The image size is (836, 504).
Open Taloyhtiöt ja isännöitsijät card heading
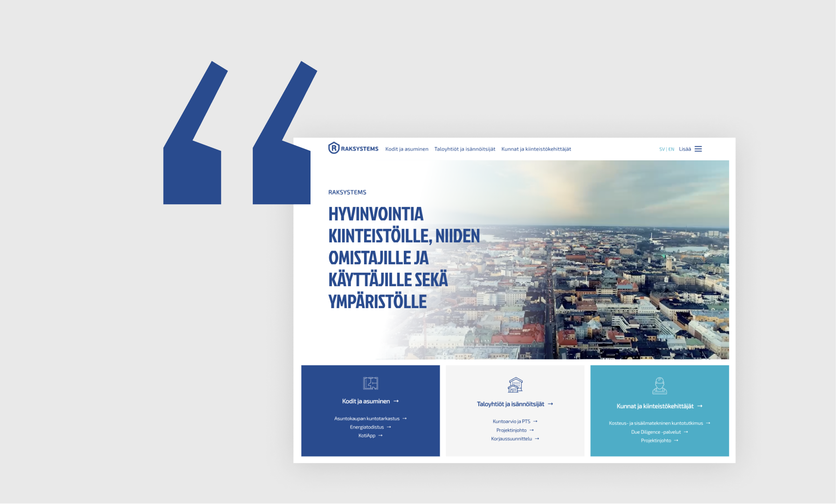click(x=515, y=404)
